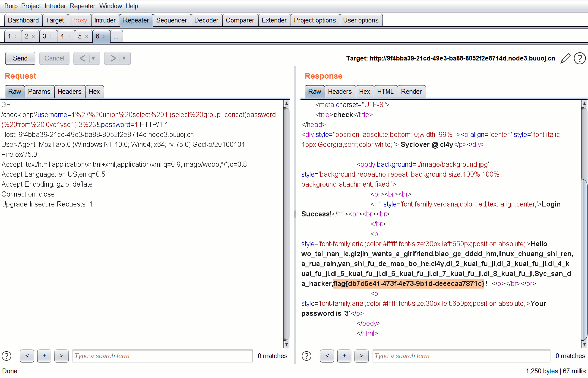Click response pane scroll up arrow
Screen dimensions: 588x378
pos(584,104)
